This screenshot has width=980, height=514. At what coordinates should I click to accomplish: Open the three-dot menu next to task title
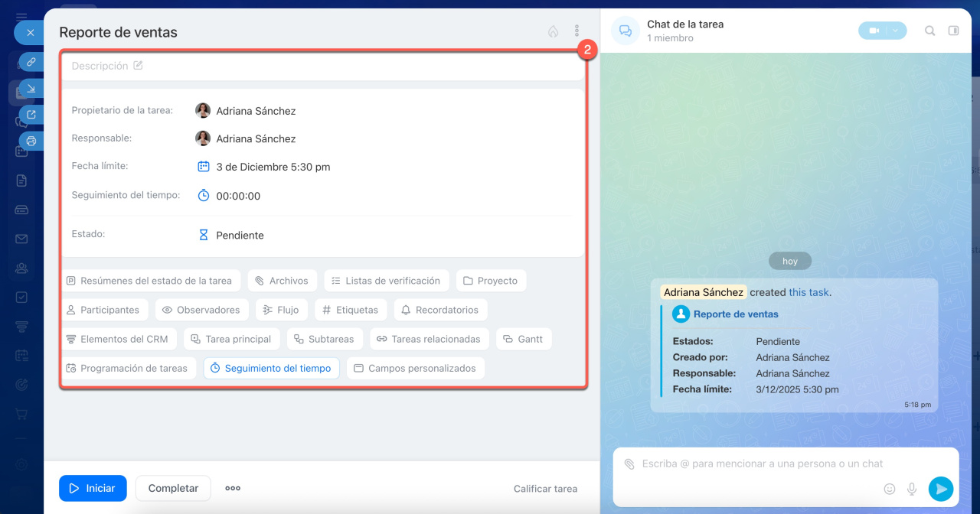(577, 31)
